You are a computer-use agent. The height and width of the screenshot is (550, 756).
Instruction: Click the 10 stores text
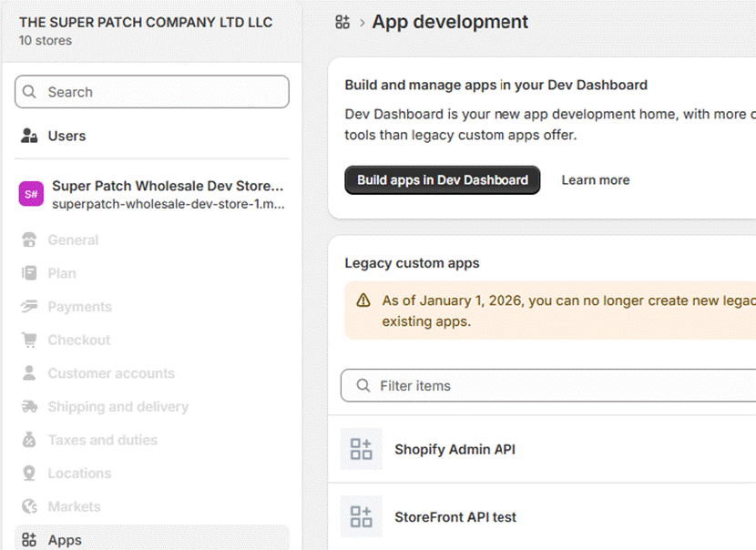pos(46,40)
